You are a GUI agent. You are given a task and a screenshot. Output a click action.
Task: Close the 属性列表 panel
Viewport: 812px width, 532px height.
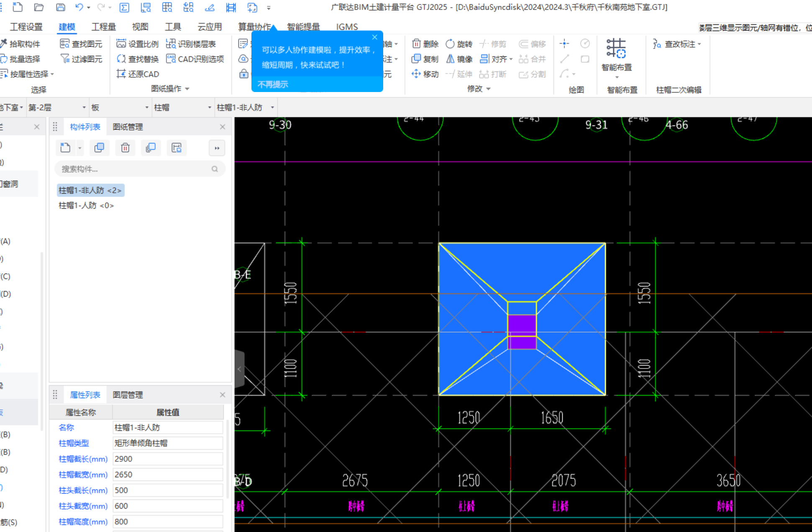[223, 395]
